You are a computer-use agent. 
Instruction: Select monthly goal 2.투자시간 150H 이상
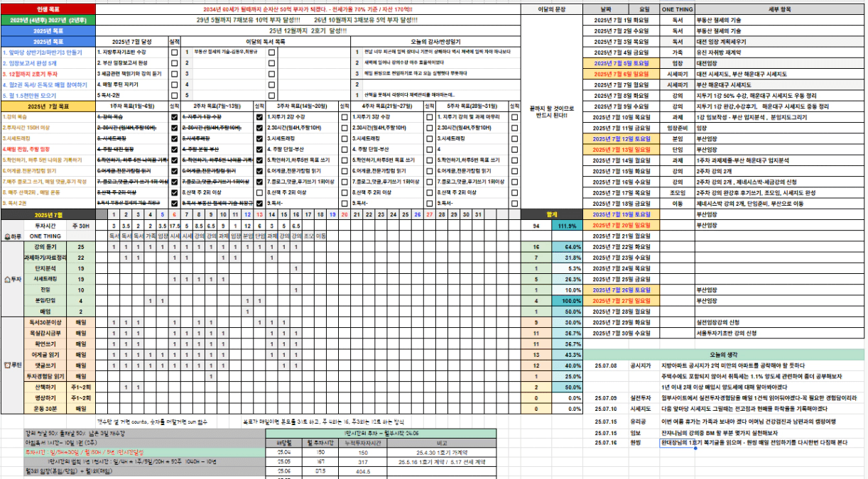point(47,127)
